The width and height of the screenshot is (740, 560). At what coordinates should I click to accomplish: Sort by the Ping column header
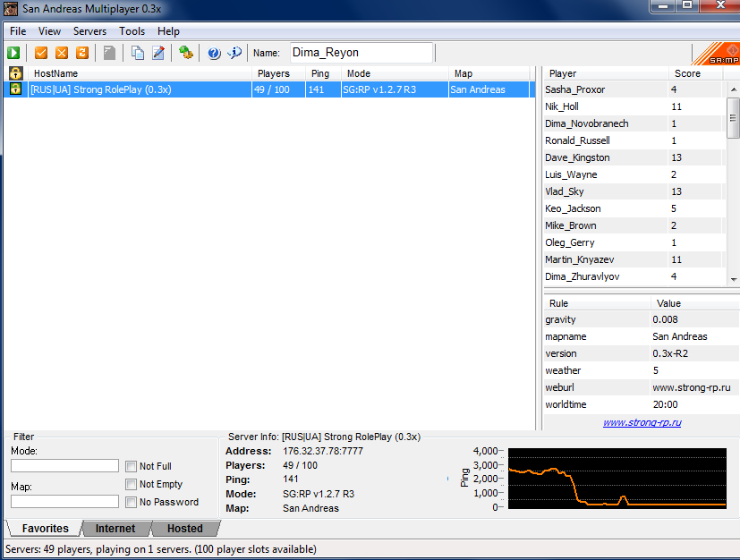[x=323, y=73]
